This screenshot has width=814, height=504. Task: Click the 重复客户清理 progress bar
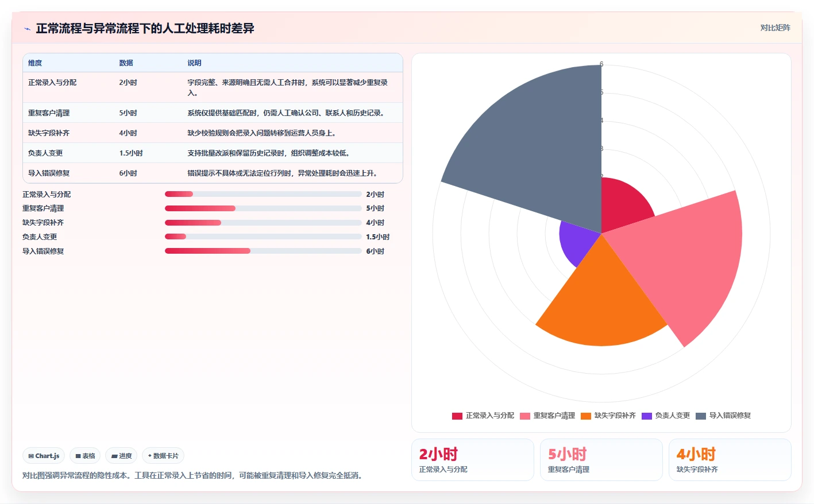[263, 208]
